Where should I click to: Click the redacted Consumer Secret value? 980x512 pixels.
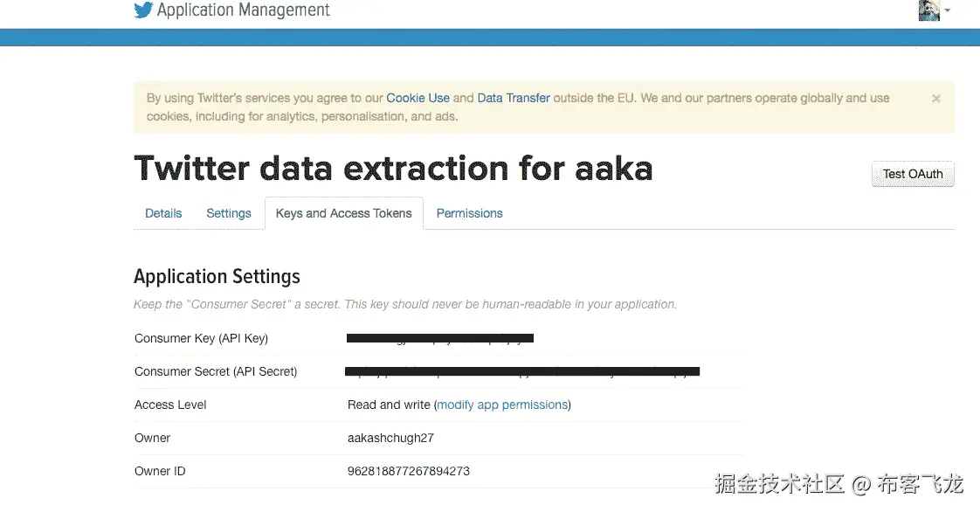[522, 371]
